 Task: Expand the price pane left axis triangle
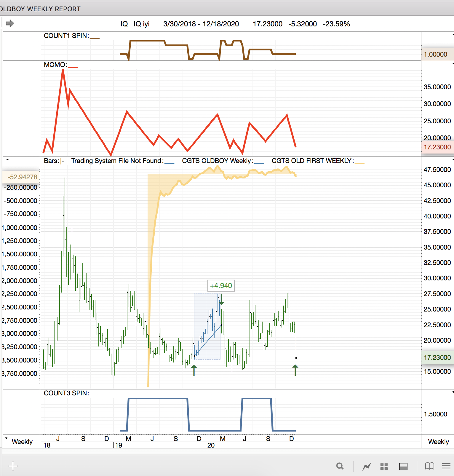tap(7, 160)
